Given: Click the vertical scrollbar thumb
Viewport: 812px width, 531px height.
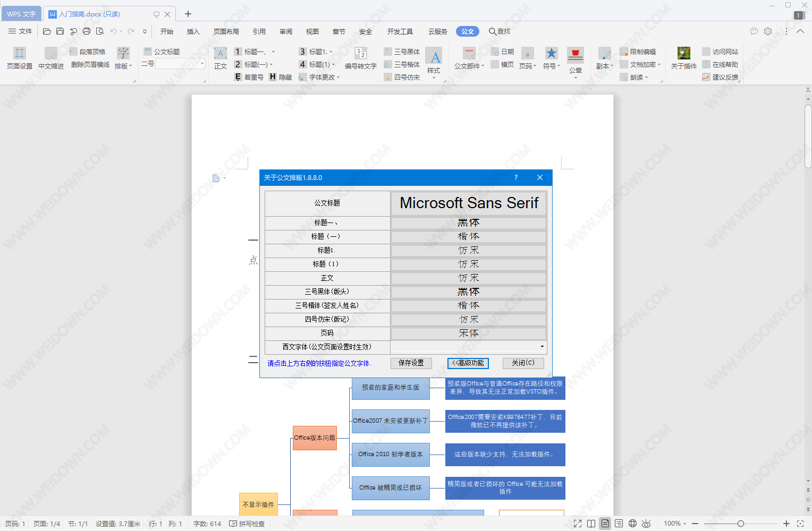Looking at the screenshot, I should 808,136.
